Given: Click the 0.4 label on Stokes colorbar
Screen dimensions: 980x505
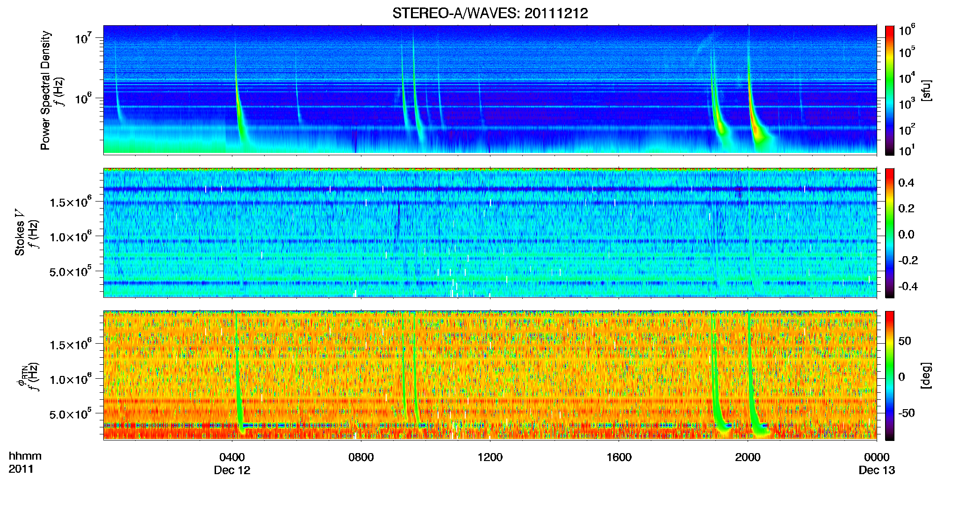Looking at the screenshot, I should click(x=906, y=183).
